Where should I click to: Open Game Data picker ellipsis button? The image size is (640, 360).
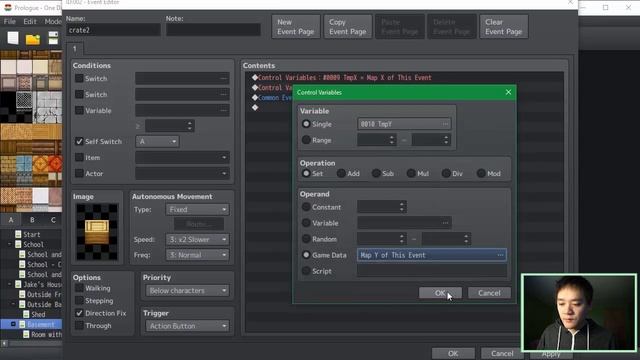pos(500,255)
